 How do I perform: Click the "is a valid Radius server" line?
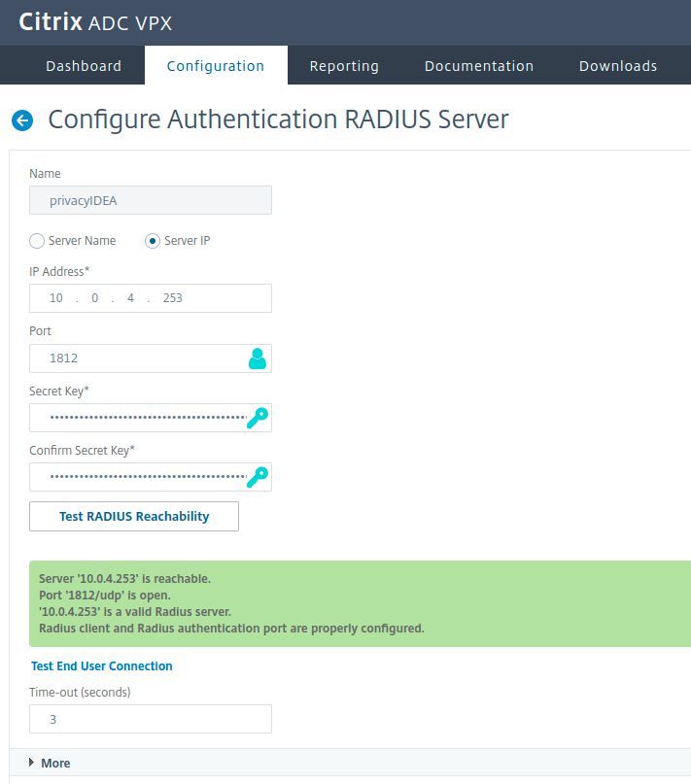coord(135,611)
